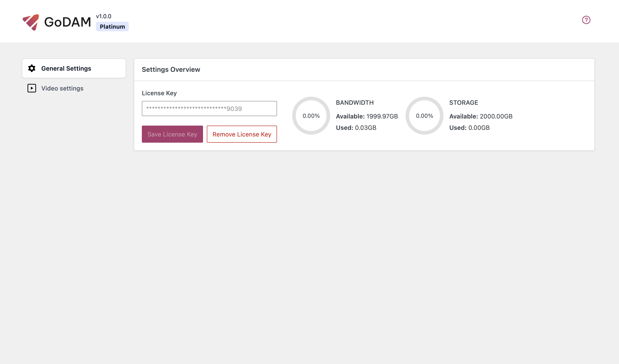Click the v1.0.0 version label
The height and width of the screenshot is (364, 619).
coord(103,16)
